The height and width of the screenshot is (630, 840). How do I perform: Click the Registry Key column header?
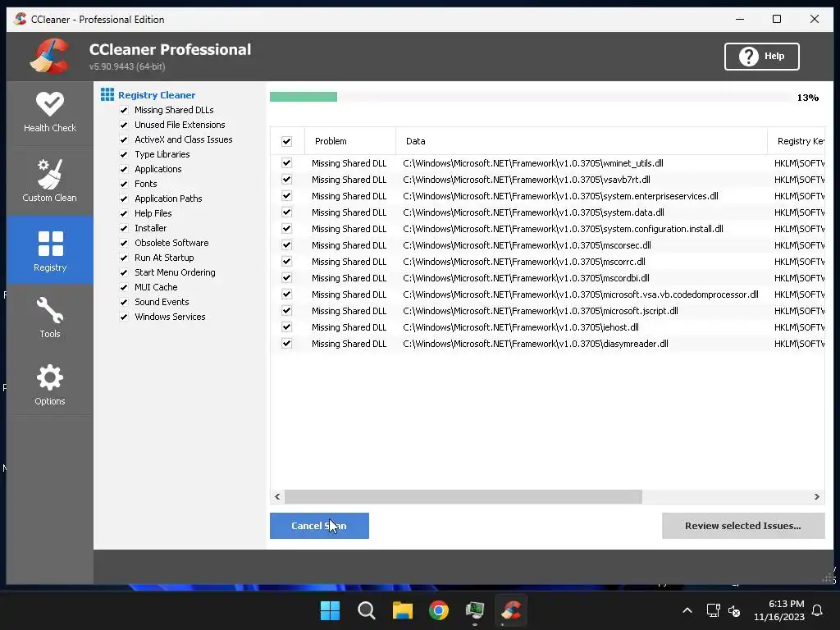[x=796, y=141]
